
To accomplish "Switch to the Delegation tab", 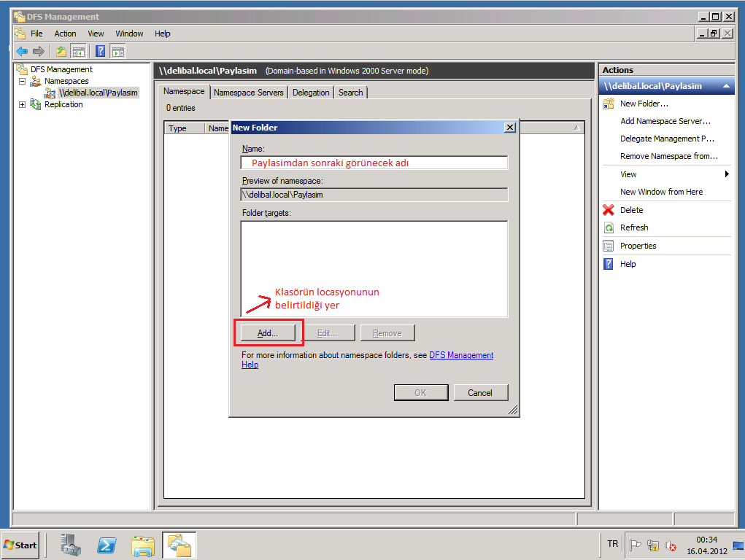I will (x=311, y=93).
